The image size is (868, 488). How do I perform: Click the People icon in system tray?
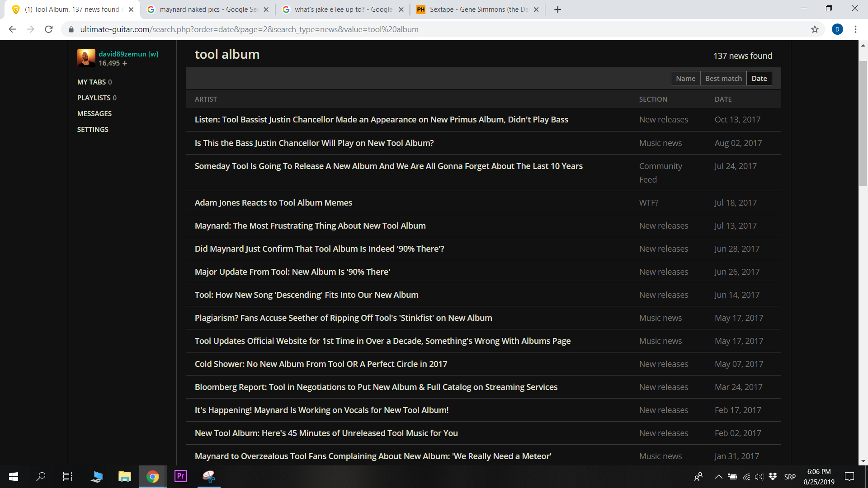point(698,477)
